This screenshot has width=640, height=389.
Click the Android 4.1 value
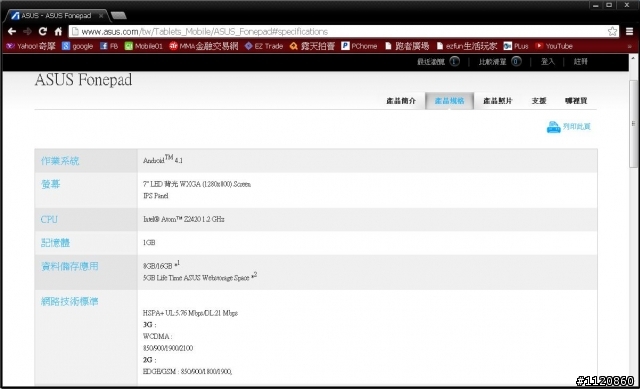tap(163, 160)
